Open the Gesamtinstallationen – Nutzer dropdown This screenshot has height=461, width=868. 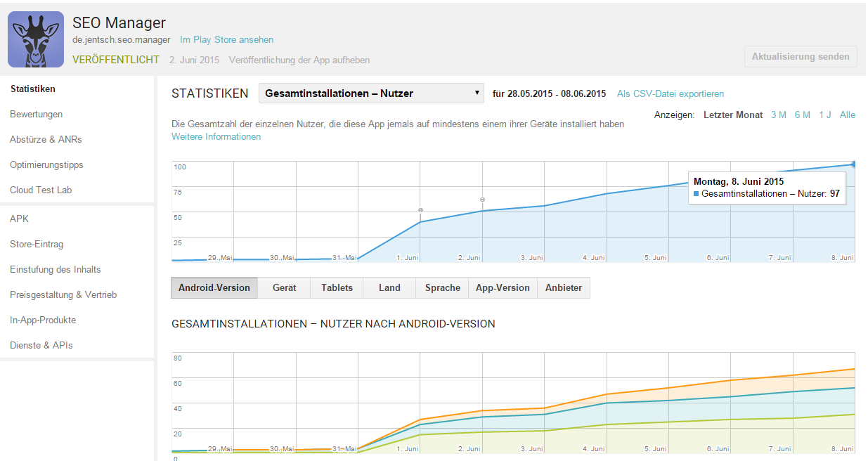coord(372,93)
